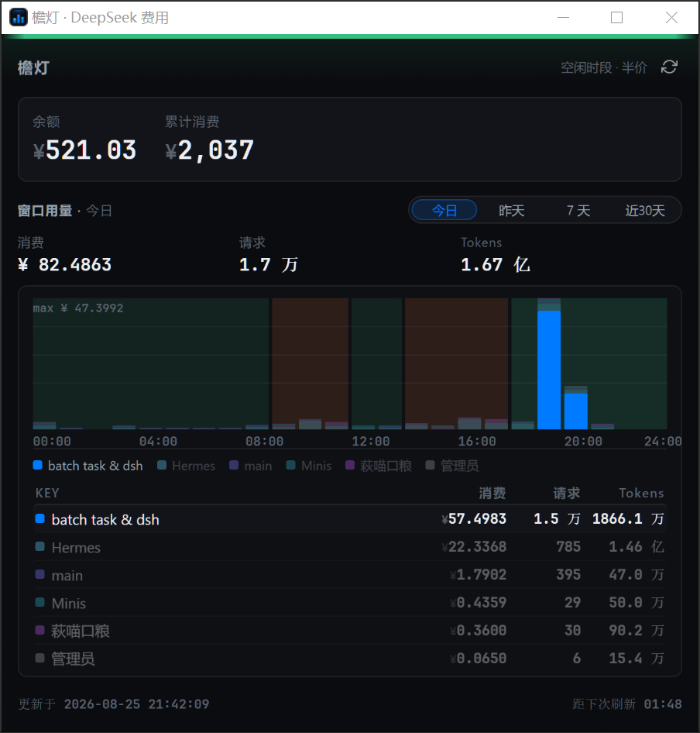Toggle batch task & dsh legend entry

[87, 466]
